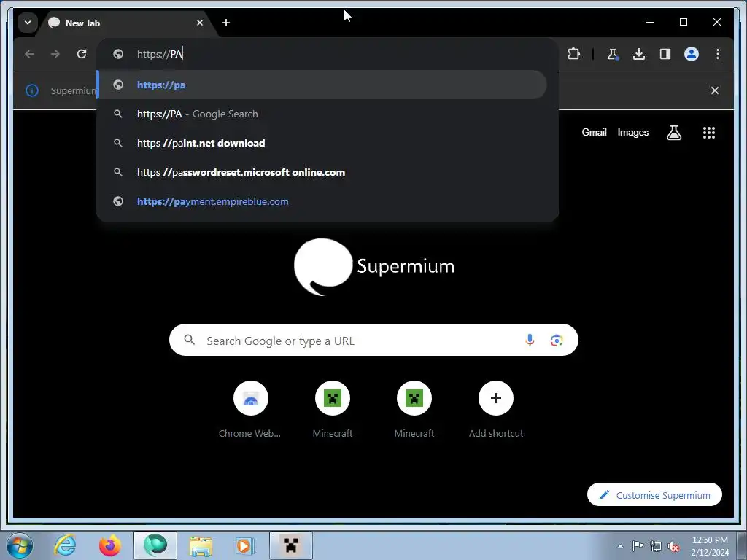Image resolution: width=747 pixels, height=560 pixels.
Task: Launch Internet Explorer from taskbar
Action: tap(65, 545)
